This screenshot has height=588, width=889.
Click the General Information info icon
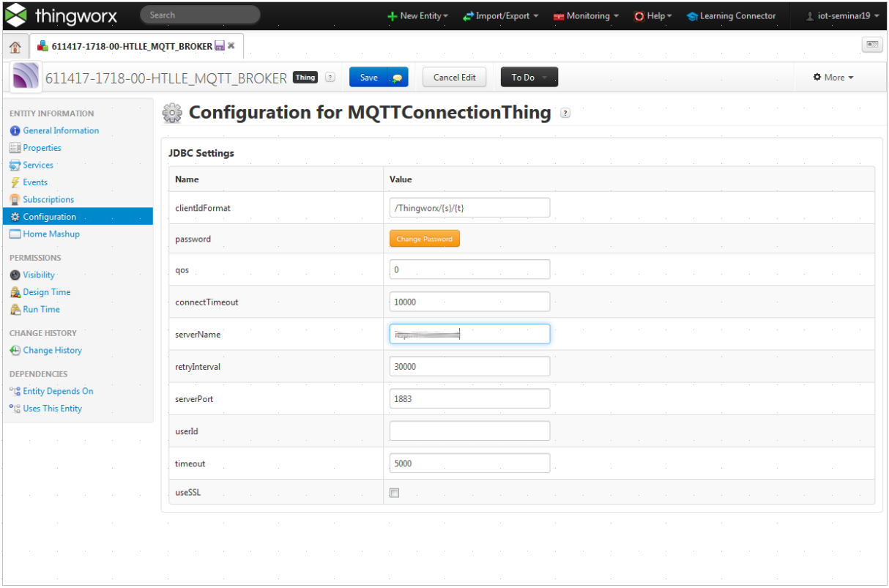click(x=15, y=131)
